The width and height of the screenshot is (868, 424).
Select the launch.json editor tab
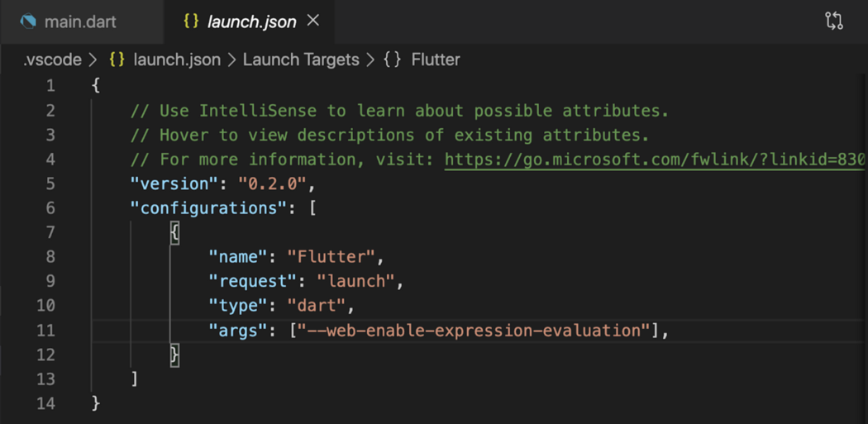tap(250, 21)
